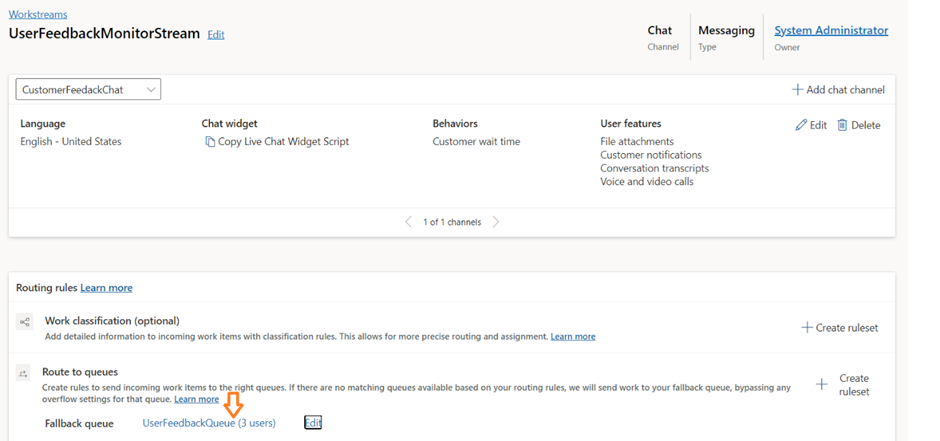Open Learn more beside Routing rules

tap(106, 288)
